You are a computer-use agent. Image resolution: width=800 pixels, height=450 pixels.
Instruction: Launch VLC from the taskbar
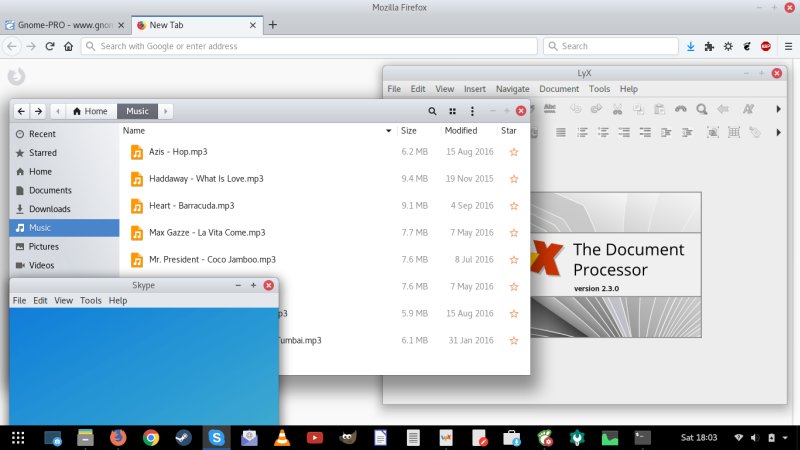pos(282,438)
